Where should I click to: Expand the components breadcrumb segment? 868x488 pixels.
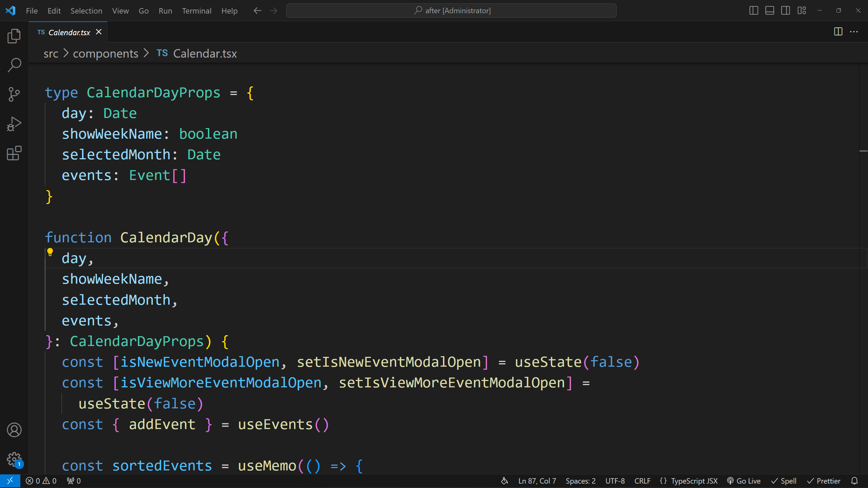pyautogui.click(x=105, y=54)
